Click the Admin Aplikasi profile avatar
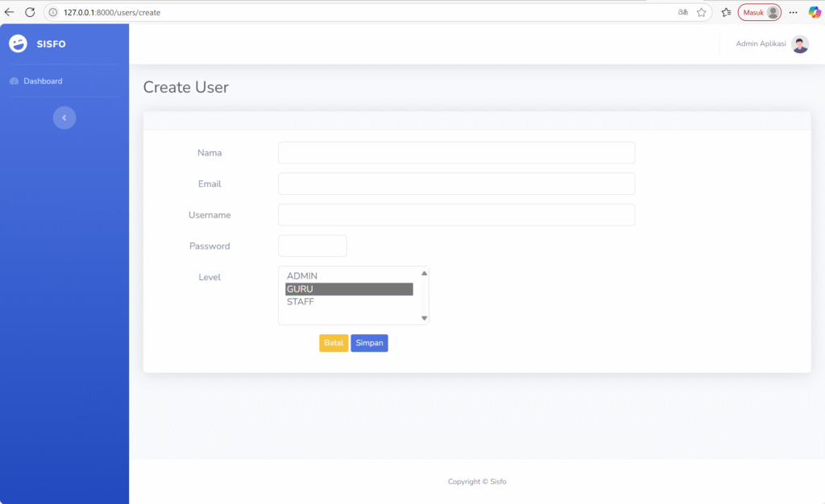 [x=800, y=44]
